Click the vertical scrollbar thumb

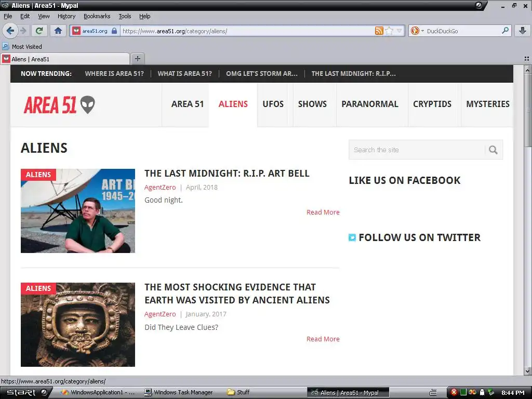pyautogui.click(x=528, y=110)
